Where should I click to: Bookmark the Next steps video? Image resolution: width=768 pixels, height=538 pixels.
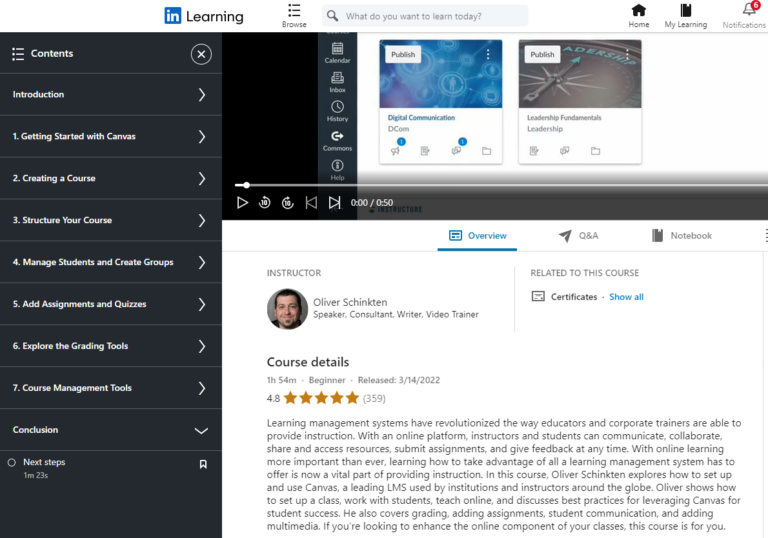coord(203,463)
